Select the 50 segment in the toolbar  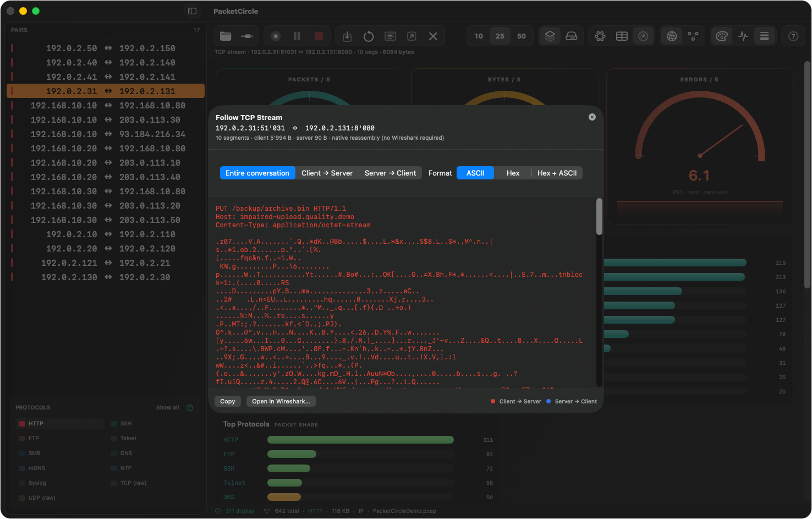[522, 36]
